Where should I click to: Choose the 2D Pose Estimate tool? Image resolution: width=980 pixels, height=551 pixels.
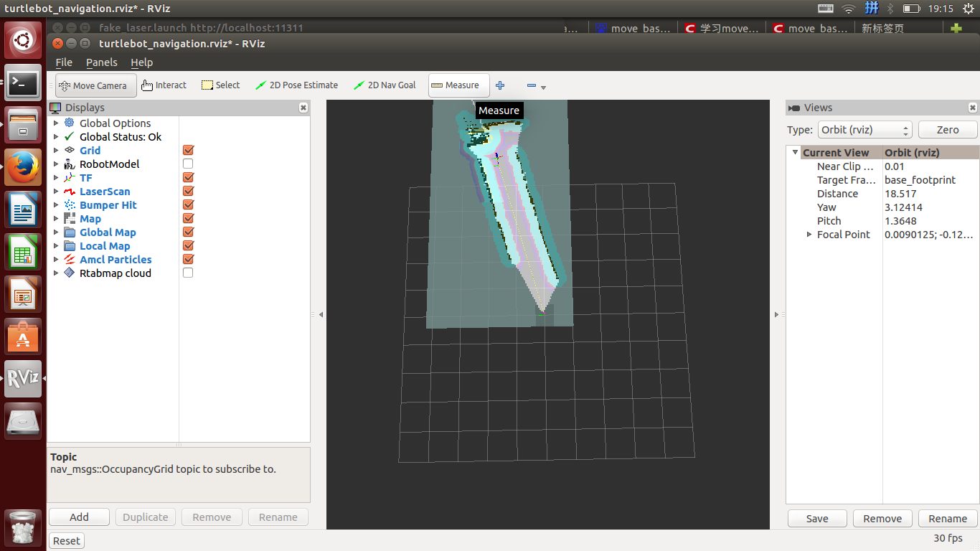pyautogui.click(x=296, y=85)
